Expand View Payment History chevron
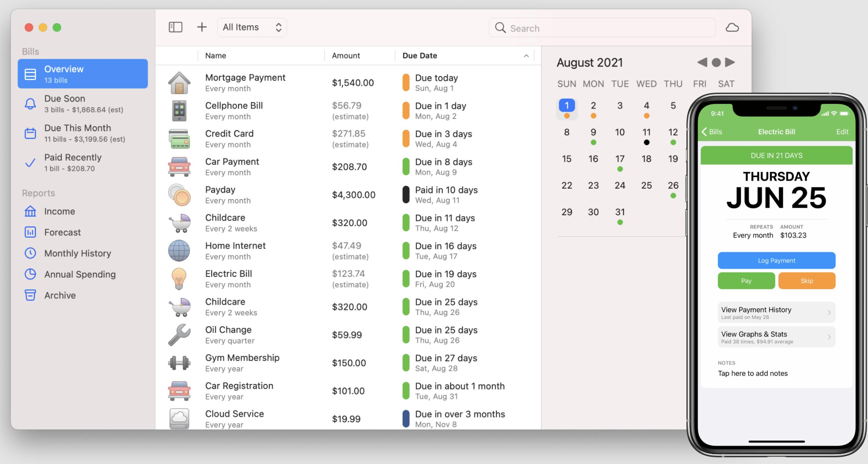This screenshot has height=464, width=868. [829, 312]
